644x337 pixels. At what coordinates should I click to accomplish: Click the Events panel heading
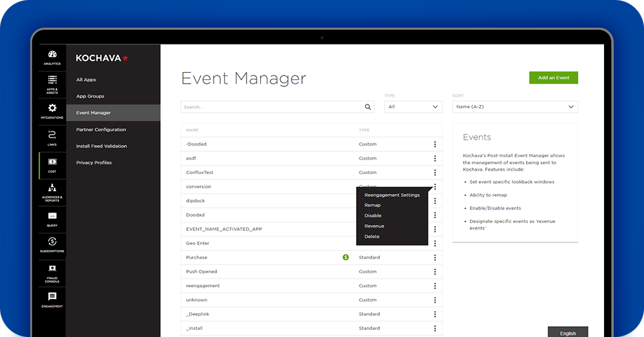(477, 137)
